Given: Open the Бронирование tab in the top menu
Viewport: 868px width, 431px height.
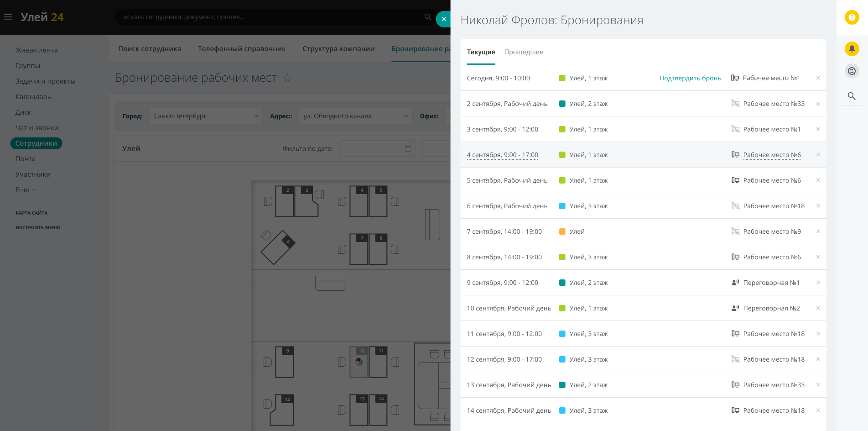Looking at the screenshot, I should [421, 49].
